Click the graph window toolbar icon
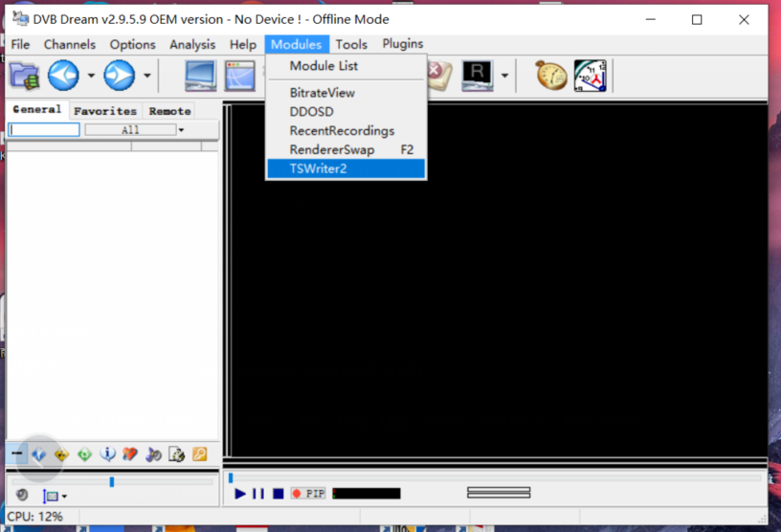This screenshot has height=532, width=781. click(239, 76)
